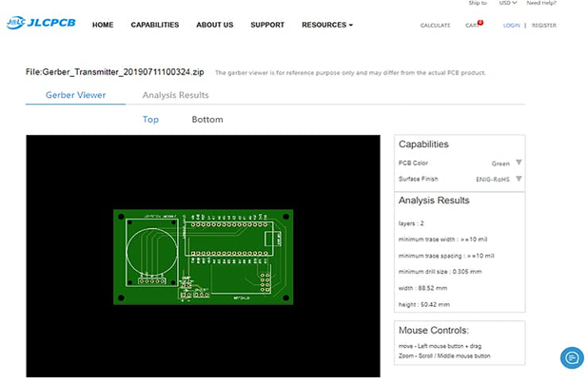Screen dimensions: 588x384
Task: Show the Top layer view
Action: [x=150, y=120]
